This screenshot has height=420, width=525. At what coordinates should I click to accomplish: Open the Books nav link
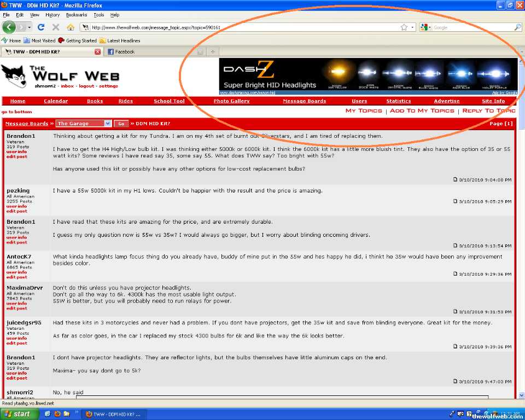(95, 101)
